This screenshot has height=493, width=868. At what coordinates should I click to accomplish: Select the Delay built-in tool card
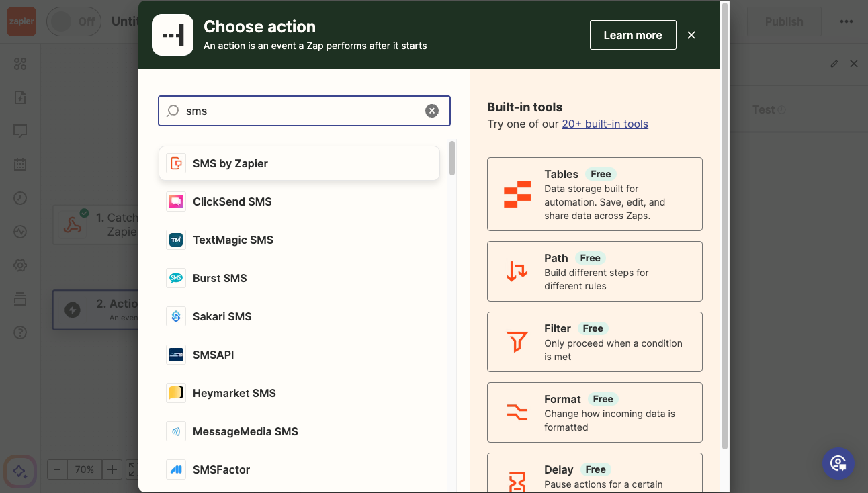[x=595, y=473]
